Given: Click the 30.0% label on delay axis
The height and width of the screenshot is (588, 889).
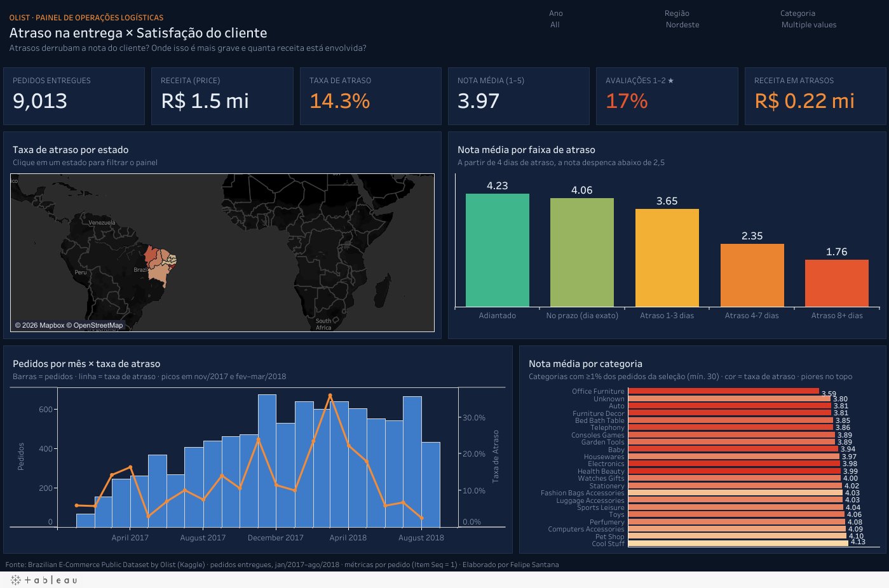Looking at the screenshot, I should 474,418.
